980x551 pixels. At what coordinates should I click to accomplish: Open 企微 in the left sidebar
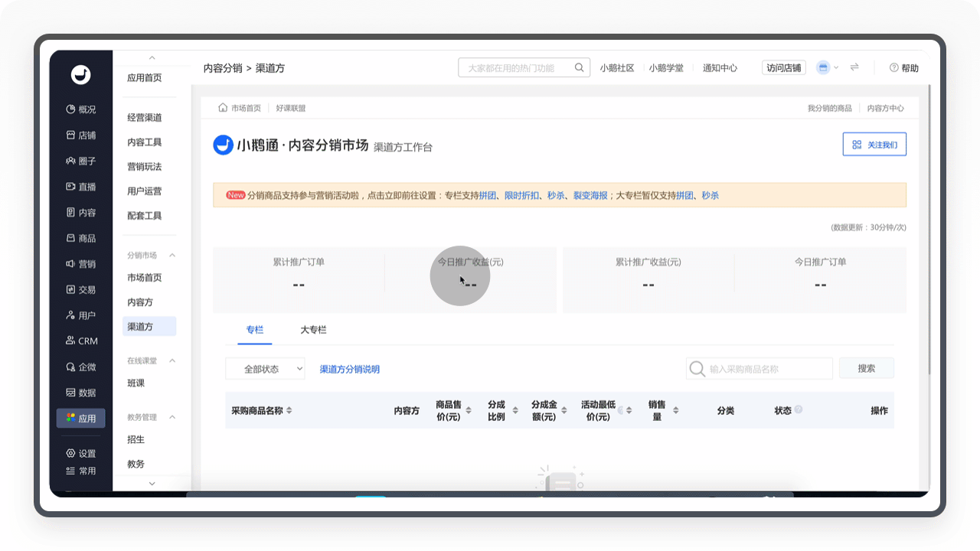[x=80, y=367]
